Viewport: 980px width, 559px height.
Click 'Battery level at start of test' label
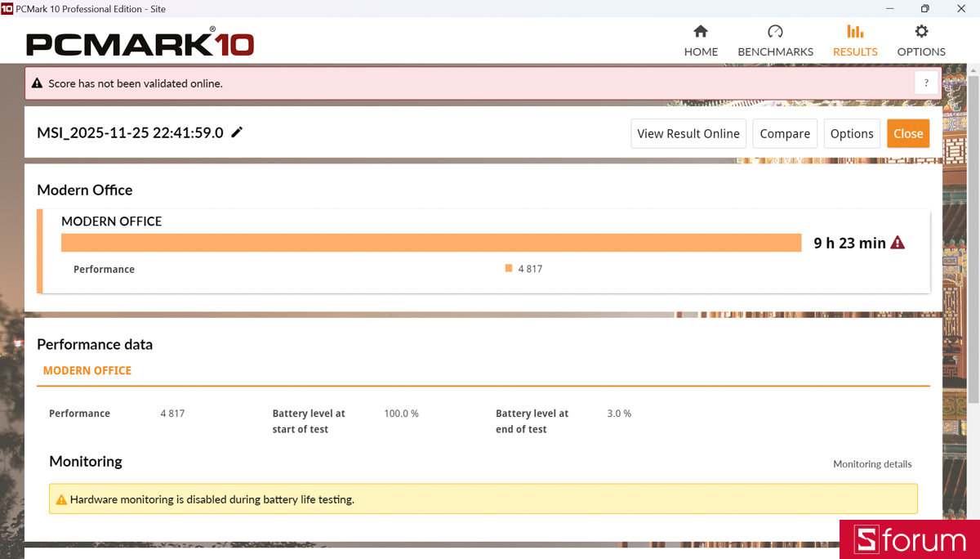309,421
